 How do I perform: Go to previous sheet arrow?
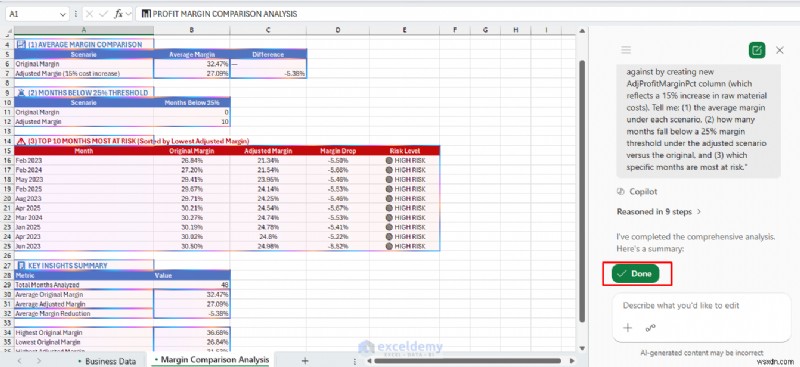pos(19,361)
